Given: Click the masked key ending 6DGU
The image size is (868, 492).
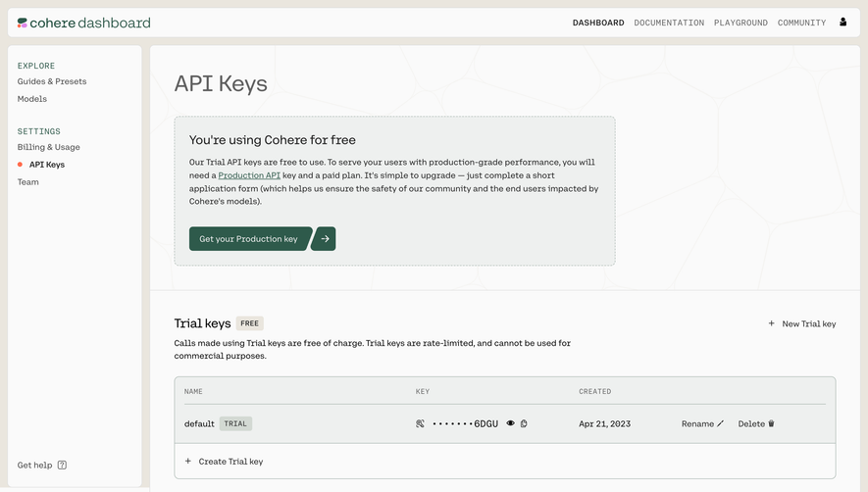Looking at the screenshot, I should point(465,424).
